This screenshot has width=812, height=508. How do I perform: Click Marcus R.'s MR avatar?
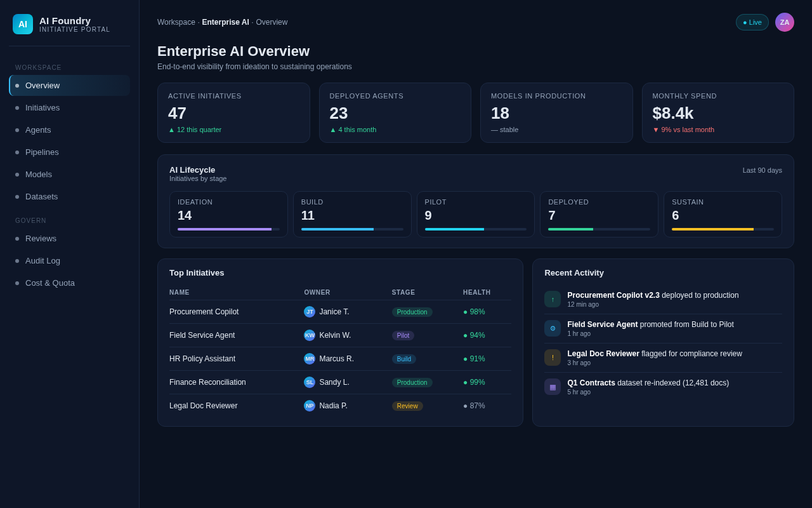click(x=310, y=359)
